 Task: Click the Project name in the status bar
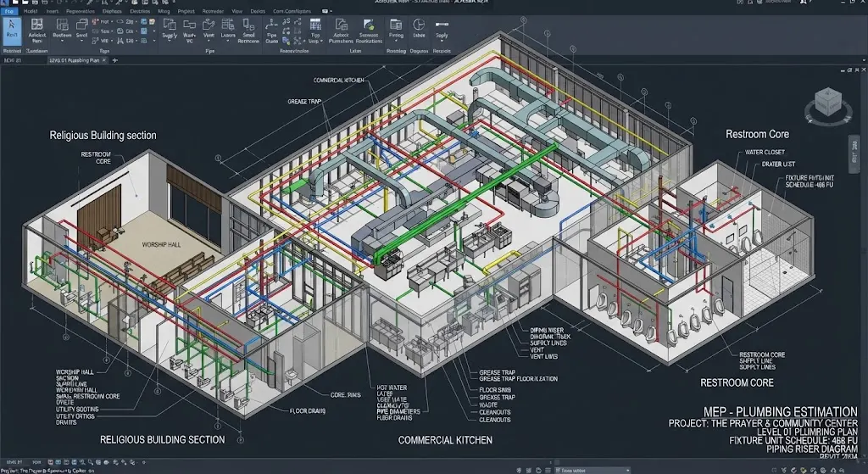coord(47,471)
